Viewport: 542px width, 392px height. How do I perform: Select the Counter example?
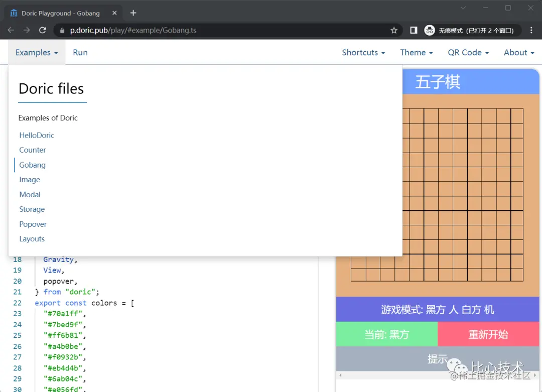(33, 150)
